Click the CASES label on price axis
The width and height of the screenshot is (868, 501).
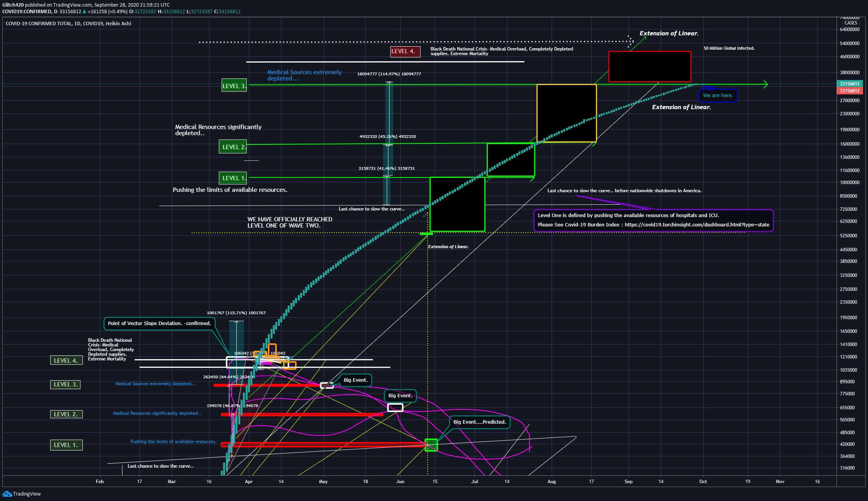pyautogui.click(x=851, y=23)
